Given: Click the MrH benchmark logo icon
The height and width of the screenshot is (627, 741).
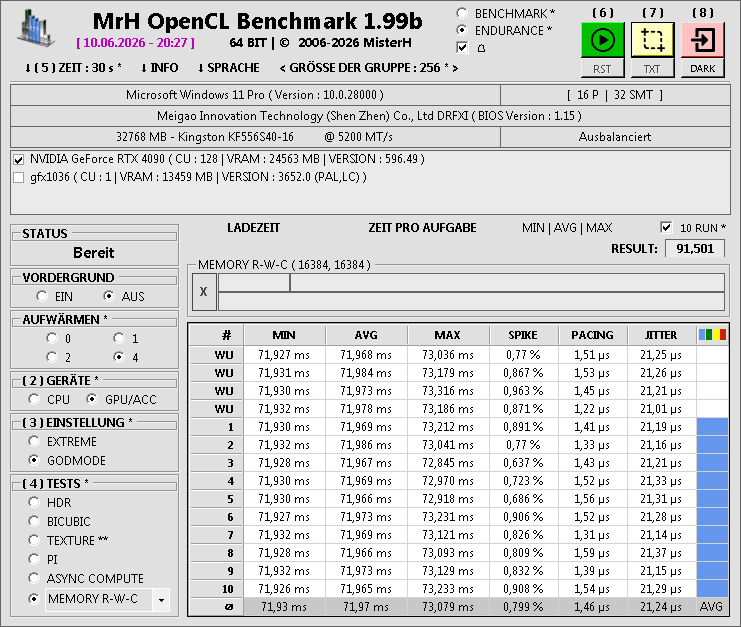Looking at the screenshot, I should [x=36, y=28].
